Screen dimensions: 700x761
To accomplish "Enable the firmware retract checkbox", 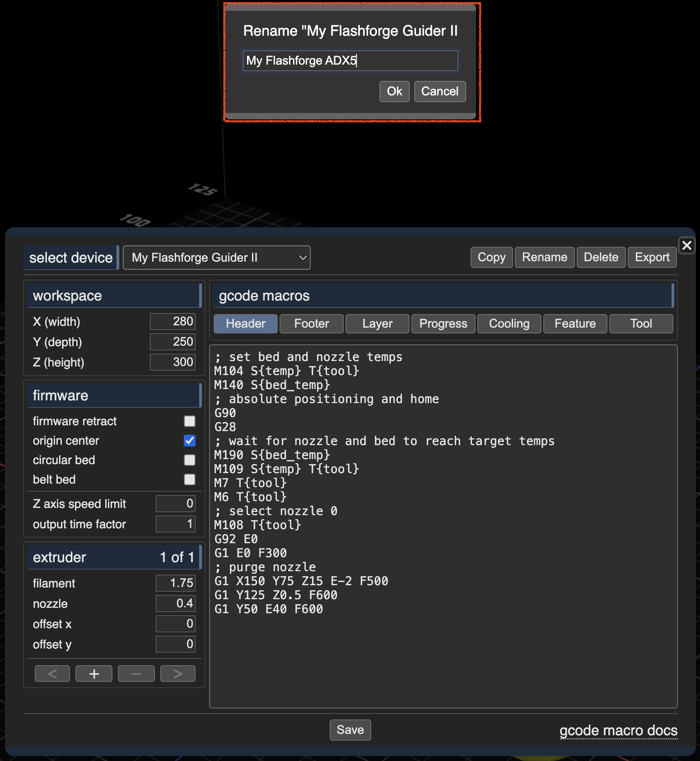I will coord(190,421).
